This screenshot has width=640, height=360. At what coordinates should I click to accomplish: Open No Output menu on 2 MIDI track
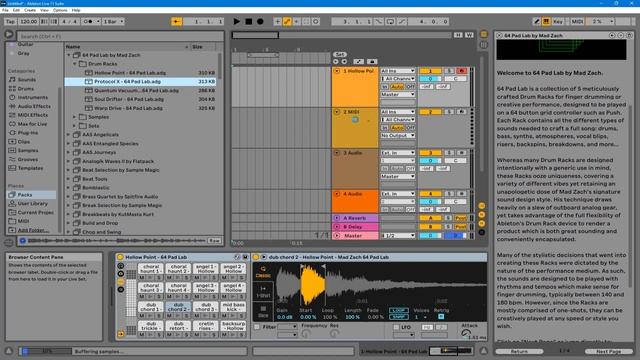coord(398,136)
